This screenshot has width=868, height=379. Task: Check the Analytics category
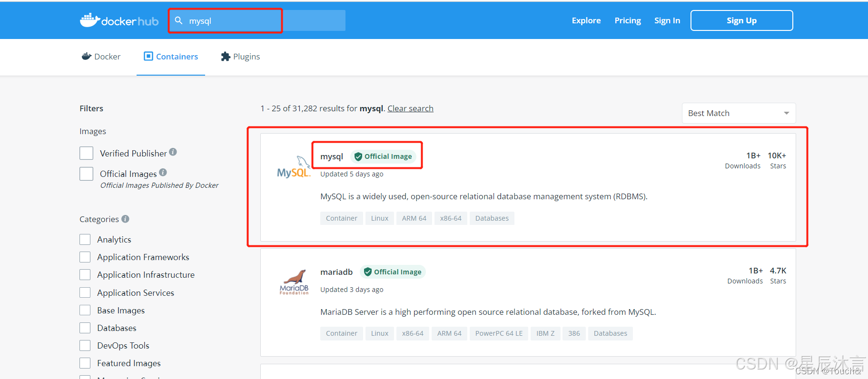click(x=85, y=239)
